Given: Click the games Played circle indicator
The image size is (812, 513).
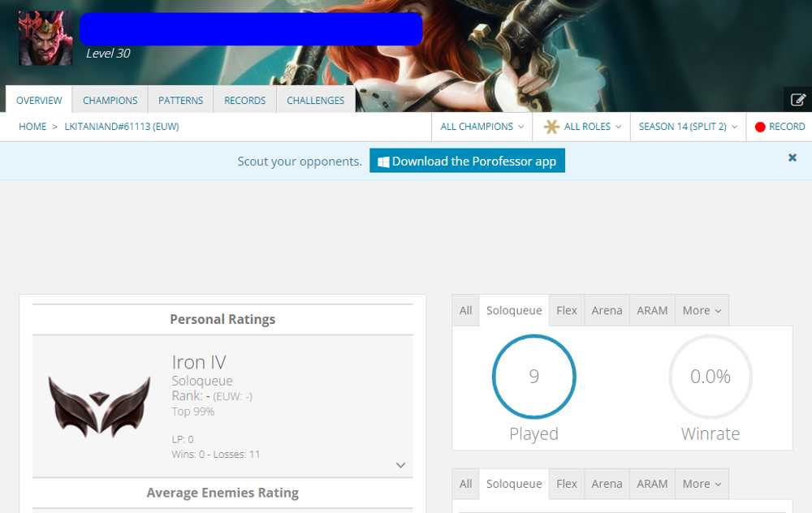Looking at the screenshot, I should (534, 377).
